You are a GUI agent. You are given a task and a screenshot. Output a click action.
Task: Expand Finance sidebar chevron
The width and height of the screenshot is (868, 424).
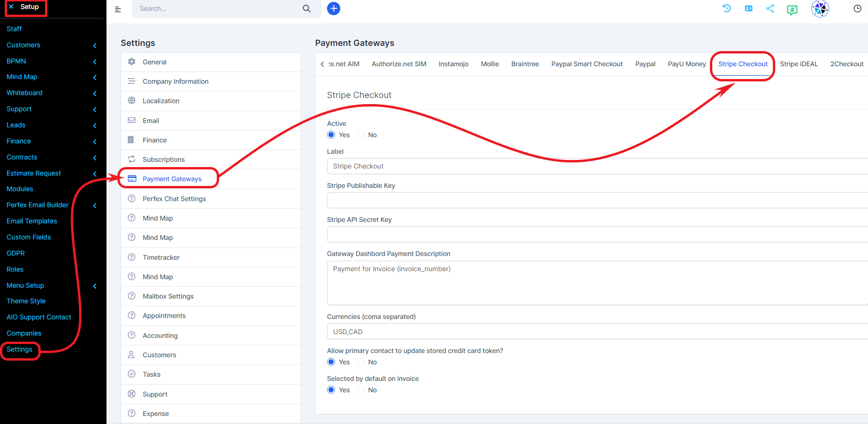pos(95,141)
